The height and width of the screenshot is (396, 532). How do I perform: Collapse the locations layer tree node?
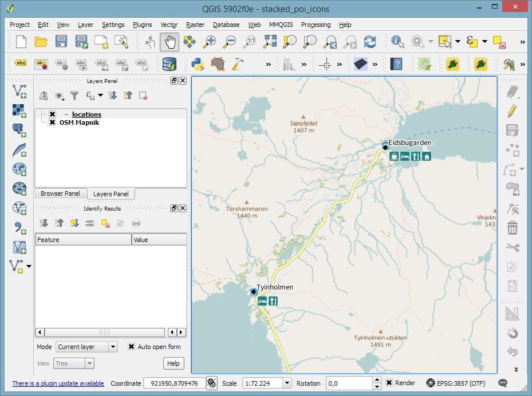tap(66, 114)
